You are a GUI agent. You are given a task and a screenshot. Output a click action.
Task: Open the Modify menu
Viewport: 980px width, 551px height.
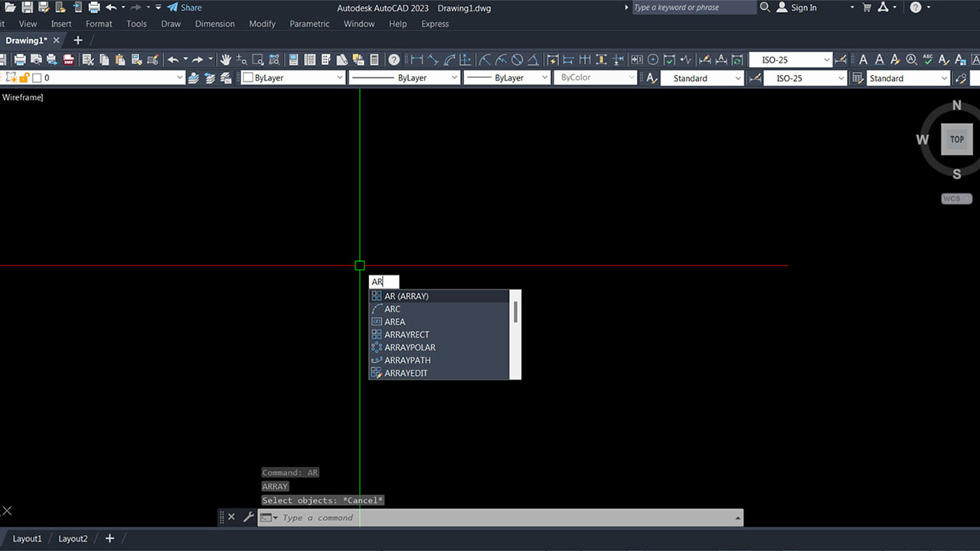(x=262, y=24)
